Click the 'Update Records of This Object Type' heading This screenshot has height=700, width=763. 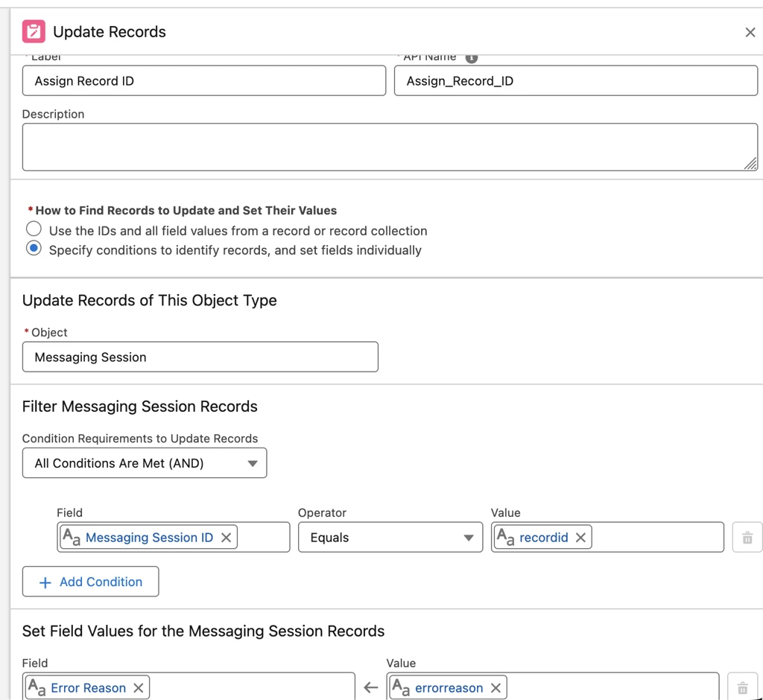point(149,300)
